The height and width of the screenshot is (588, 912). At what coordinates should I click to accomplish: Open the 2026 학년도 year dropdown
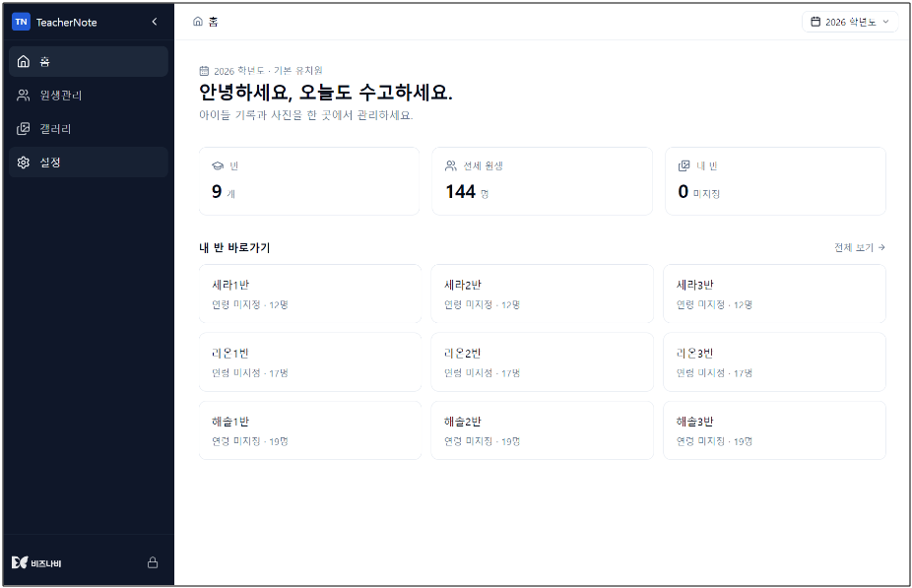(850, 22)
